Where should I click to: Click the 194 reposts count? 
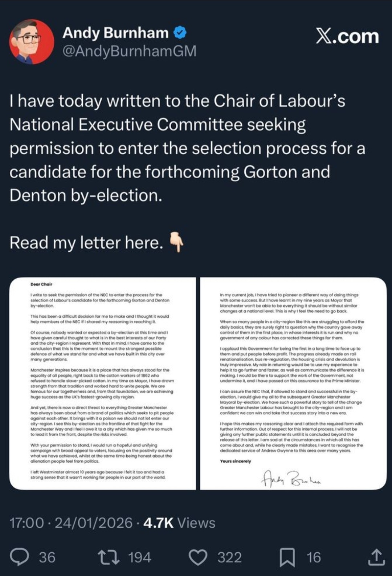pyautogui.click(x=140, y=557)
